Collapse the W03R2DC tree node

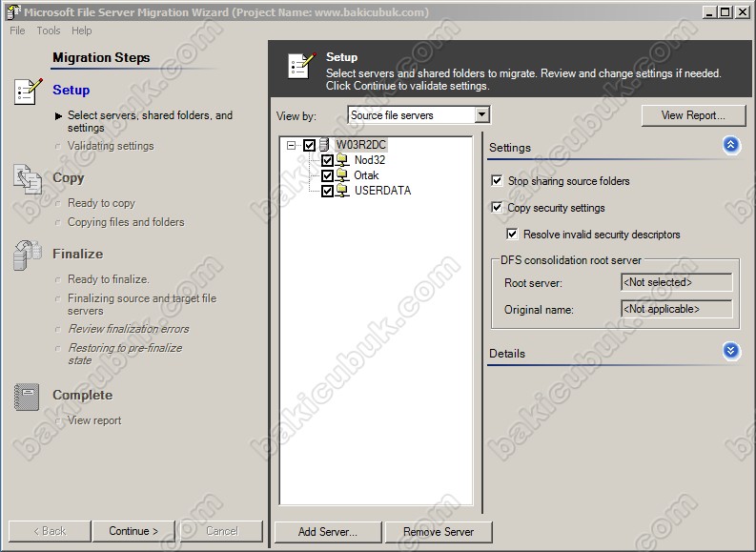point(291,145)
